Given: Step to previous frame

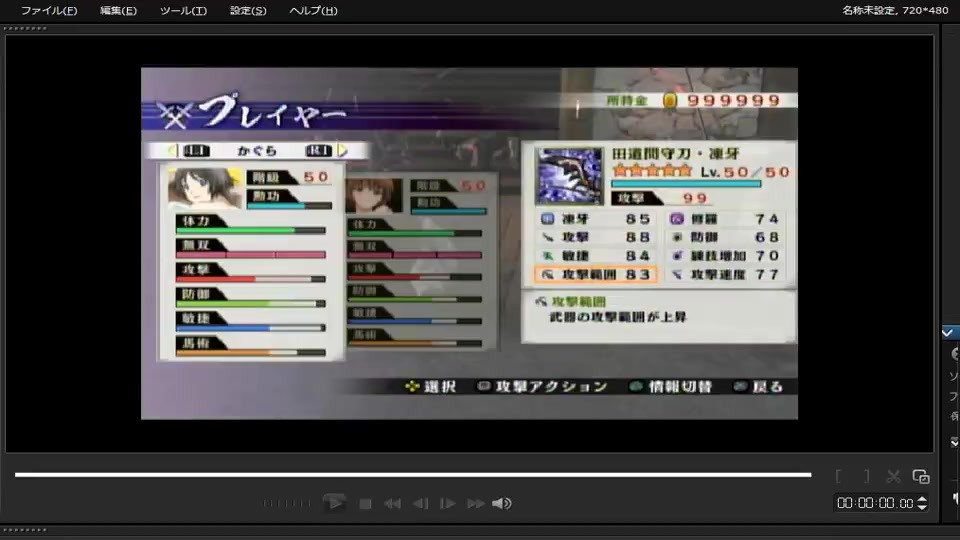Looking at the screenshot, I should point(421,504).
